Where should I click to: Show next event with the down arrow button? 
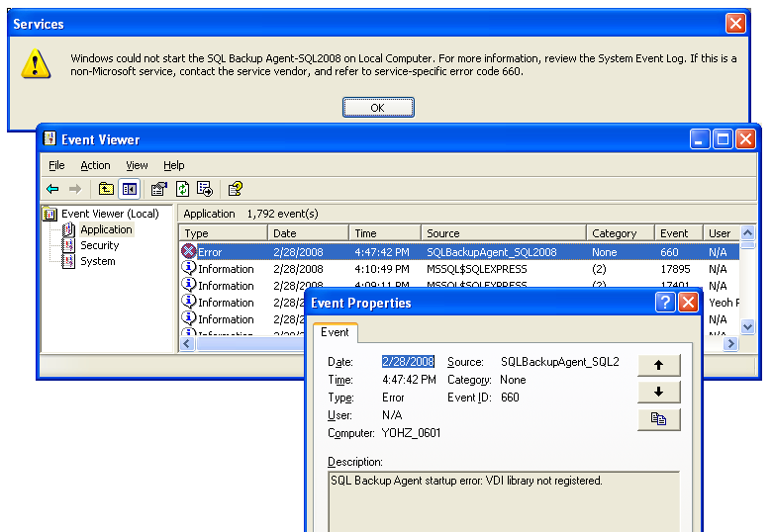tap(658, 392)
